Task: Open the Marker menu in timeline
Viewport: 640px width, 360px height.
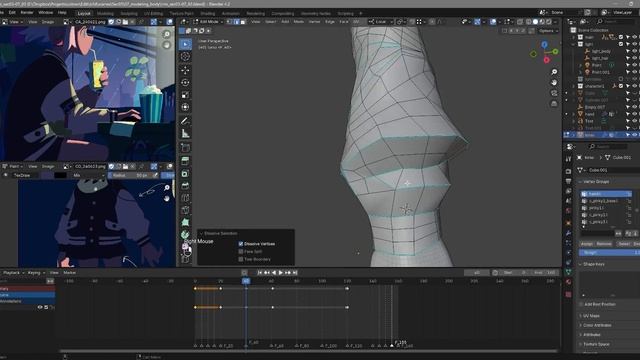Action: pyautogui.click(x=69, y=273)
